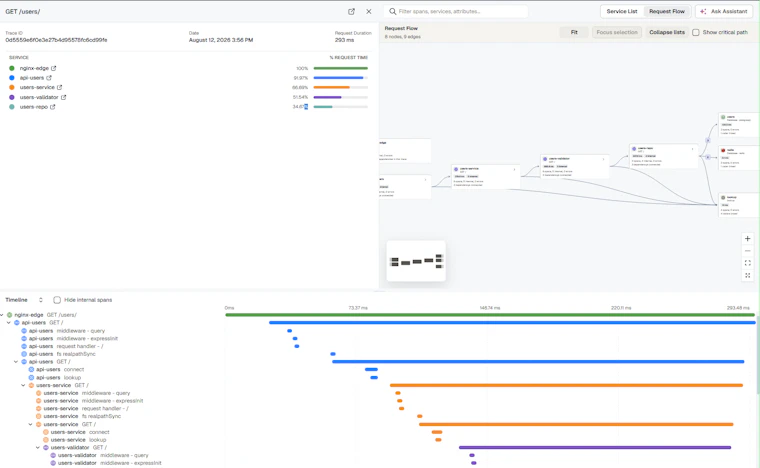Click Focus selection button
The image size is (760, 468).
[x=617, y=32]
